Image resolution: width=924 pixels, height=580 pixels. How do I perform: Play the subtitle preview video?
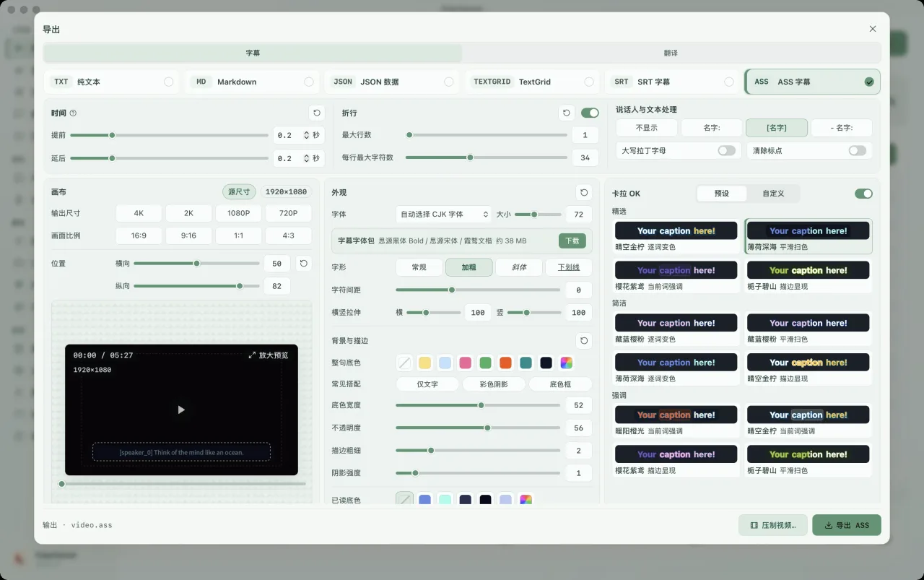pyautogui.click(x=181, y=410)
